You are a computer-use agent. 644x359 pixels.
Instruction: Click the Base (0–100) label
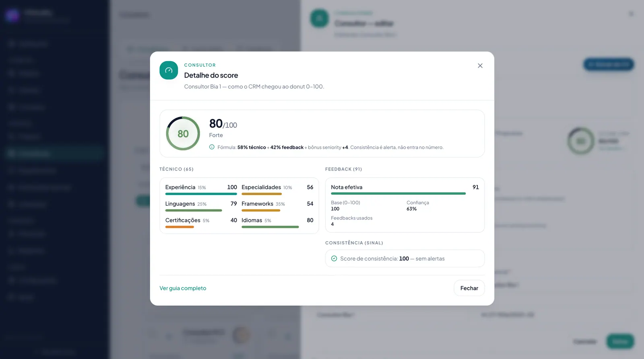coord(345,203)
